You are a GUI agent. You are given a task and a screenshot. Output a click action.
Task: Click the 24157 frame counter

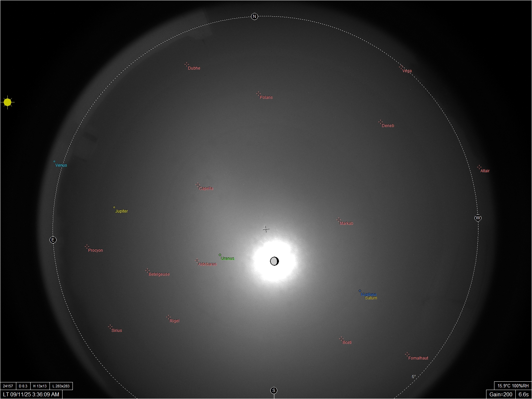(8, 386)
